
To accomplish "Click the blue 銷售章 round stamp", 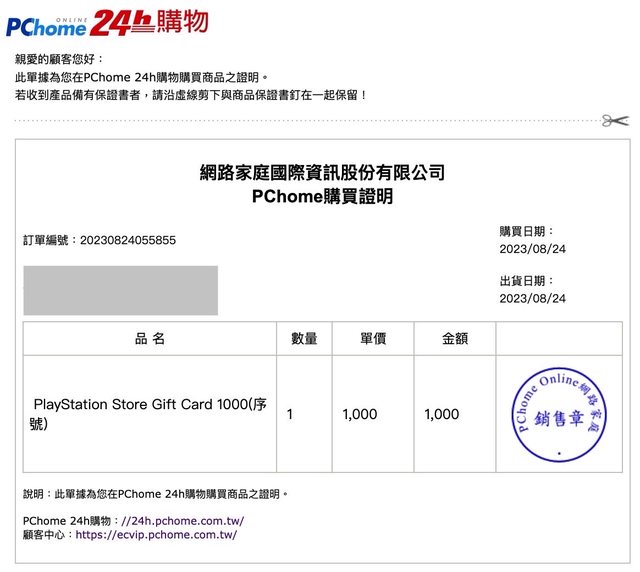I will (x=563, y=415).
